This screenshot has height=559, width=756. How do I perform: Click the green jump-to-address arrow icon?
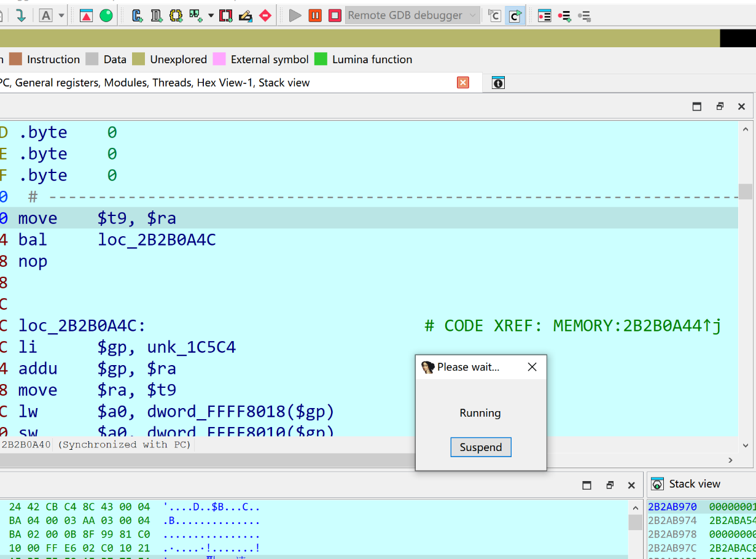(x=21, y=15)
